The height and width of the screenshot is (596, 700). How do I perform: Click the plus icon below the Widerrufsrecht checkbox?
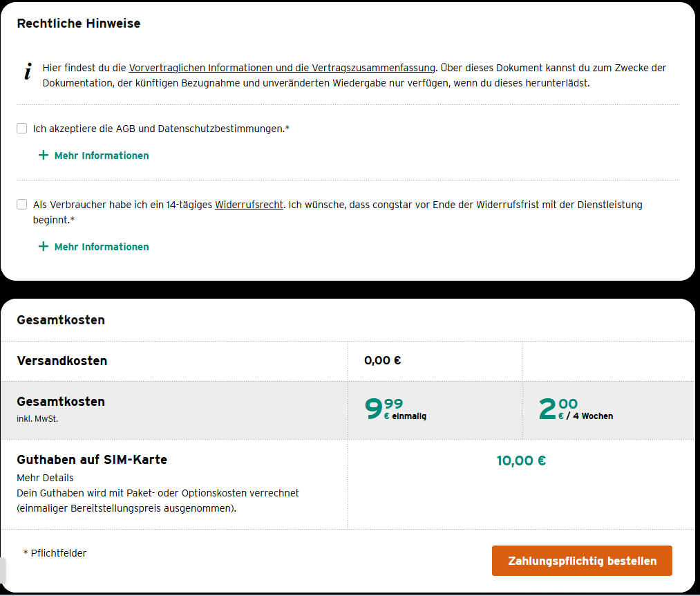tap(44, 247)
